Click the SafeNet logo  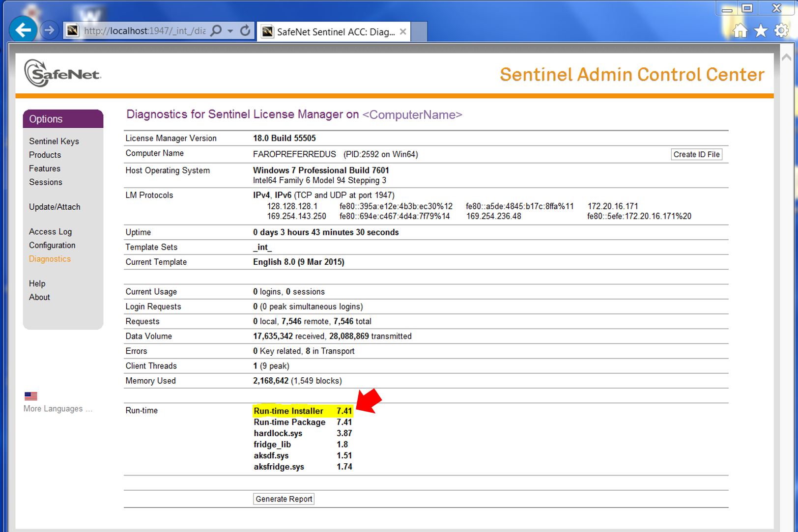[62, 74]
